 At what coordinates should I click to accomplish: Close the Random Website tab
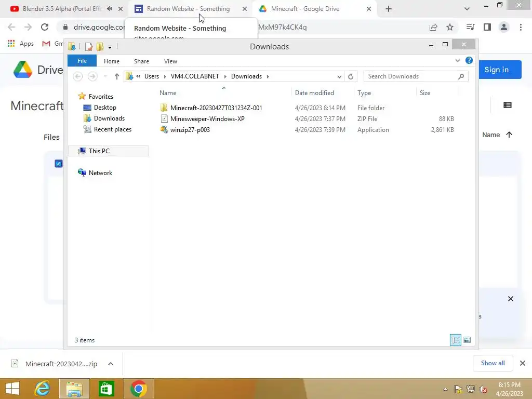coord(245,9)
